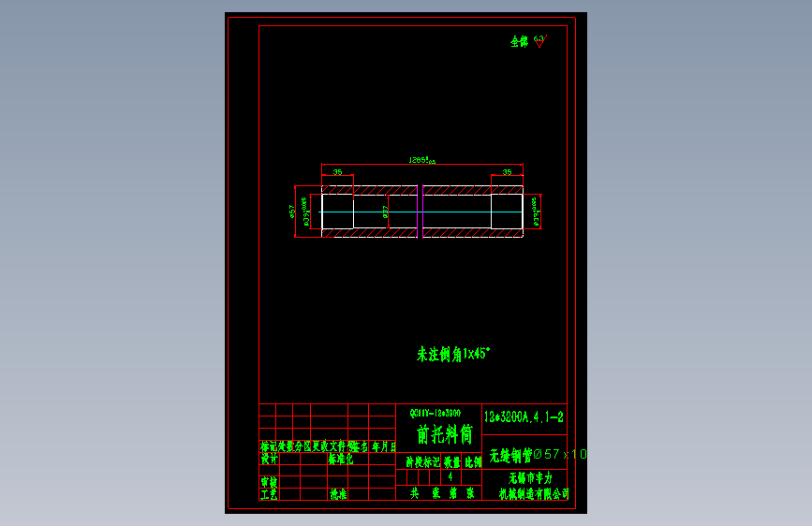Select the 年月日 column header
Screen dimensions: 812x526
[384, 446]
